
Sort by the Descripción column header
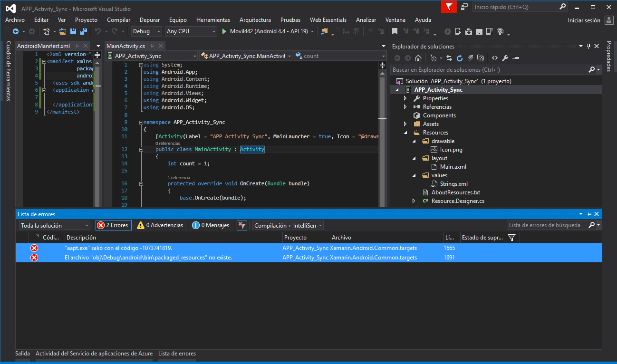[173, 238]
